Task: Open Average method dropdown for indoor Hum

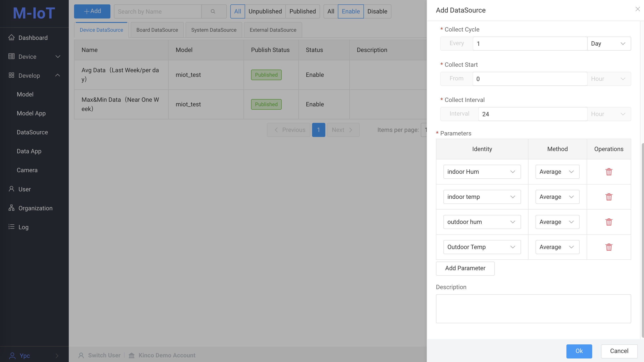Action: 557,172
